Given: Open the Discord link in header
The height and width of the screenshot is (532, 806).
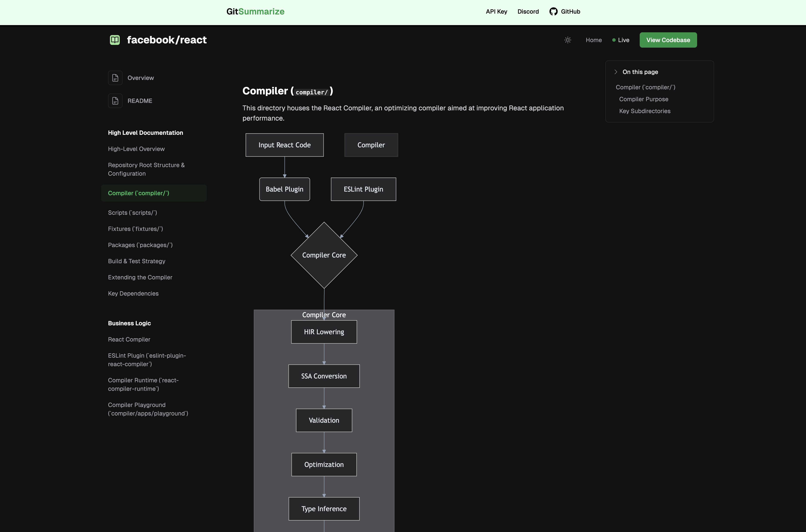Looking at the screenshot, I should click(x=528, y=11).
